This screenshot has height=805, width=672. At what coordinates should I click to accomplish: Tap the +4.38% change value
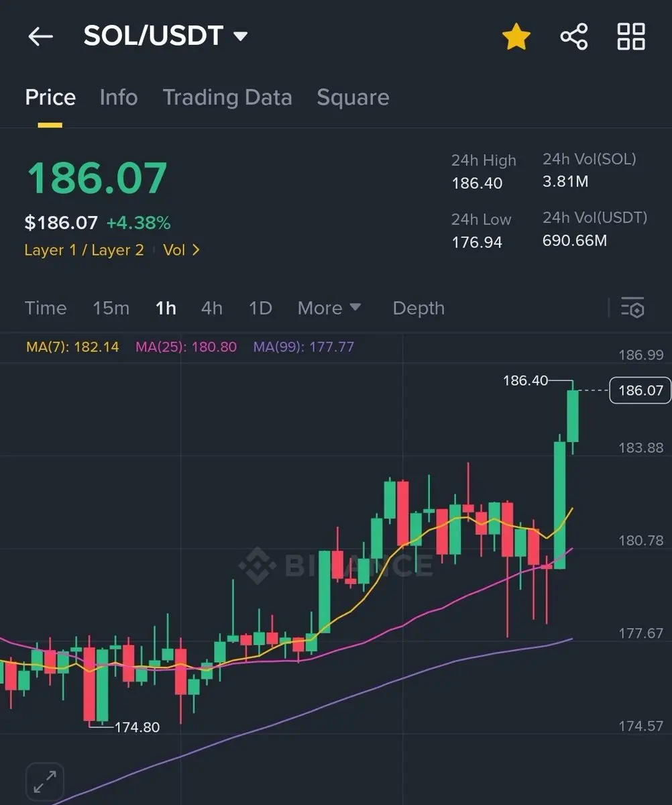click(138, 222)
